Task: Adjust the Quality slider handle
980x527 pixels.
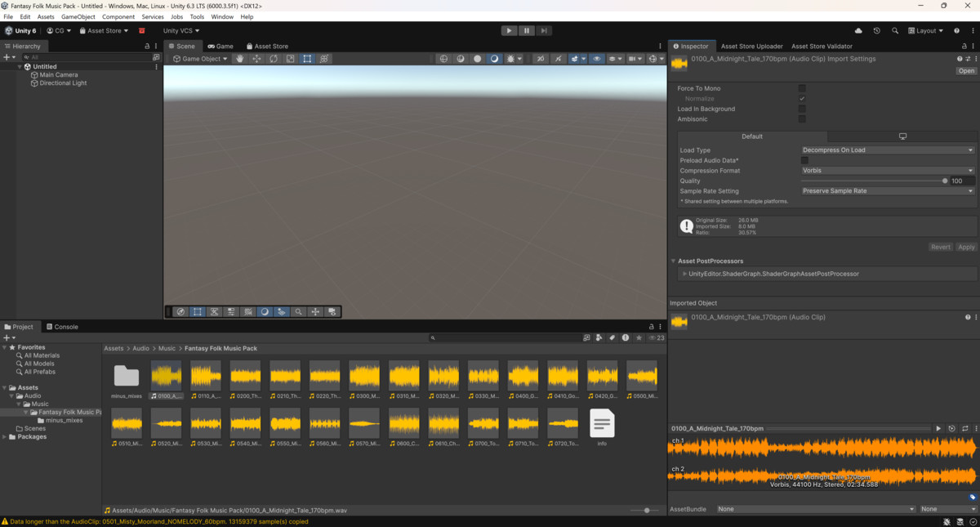Action: (x=945, y=181)
